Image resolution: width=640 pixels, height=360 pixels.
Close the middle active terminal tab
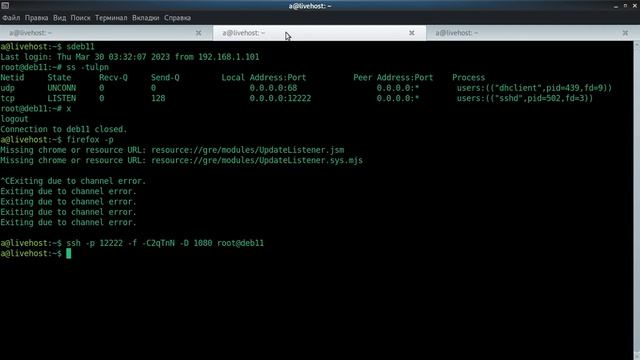pos(411,33)
